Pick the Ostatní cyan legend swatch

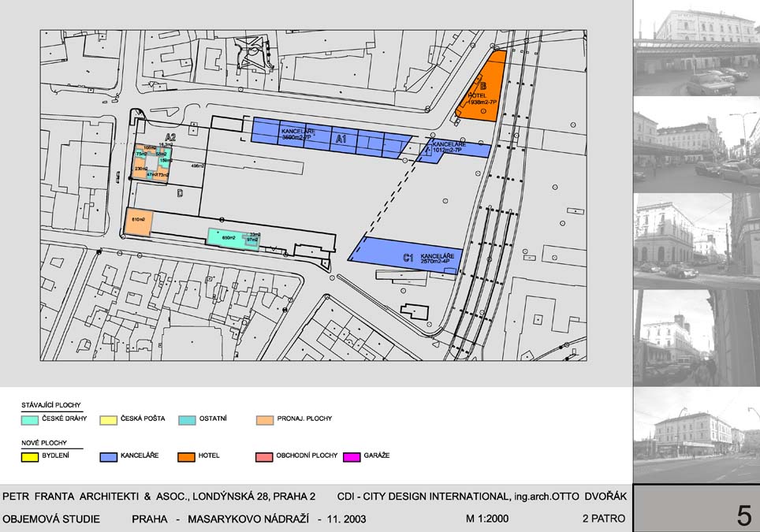coord(188,419)
